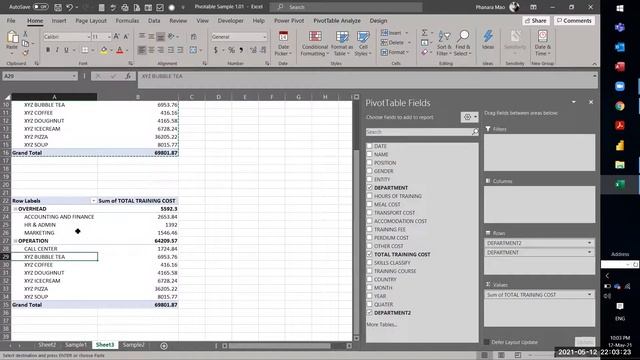The width and height of the screenshot is (640, 360).
Task: Check the DATE field
Action: tap(369, 146)
